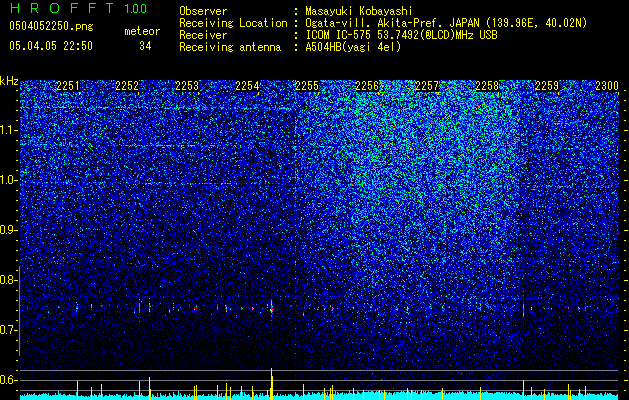Click time marker 2256
The height and width of the screenshot is (400, 629).
(367, 86)
